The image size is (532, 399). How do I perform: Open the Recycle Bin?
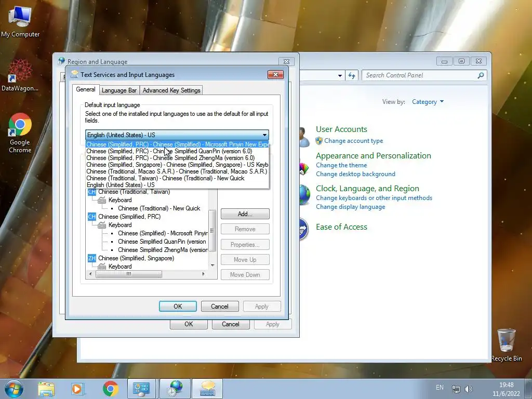click(x=506, y=345)
